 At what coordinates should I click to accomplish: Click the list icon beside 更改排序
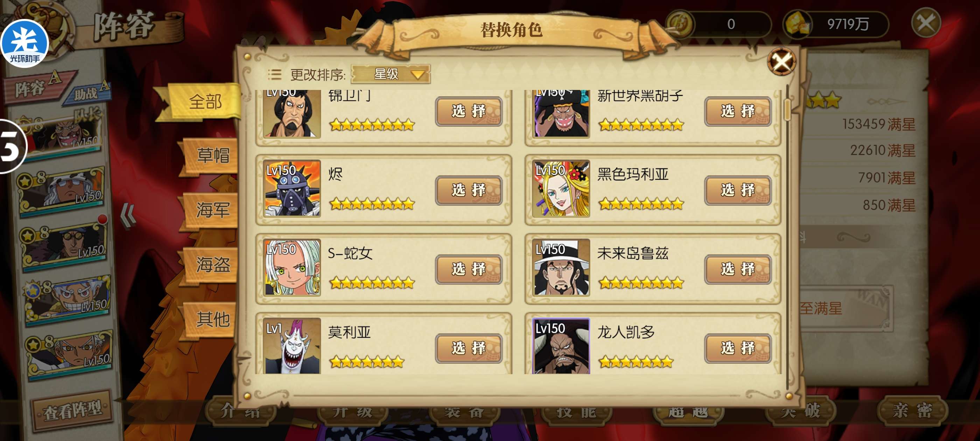click(x=274, y=74)
